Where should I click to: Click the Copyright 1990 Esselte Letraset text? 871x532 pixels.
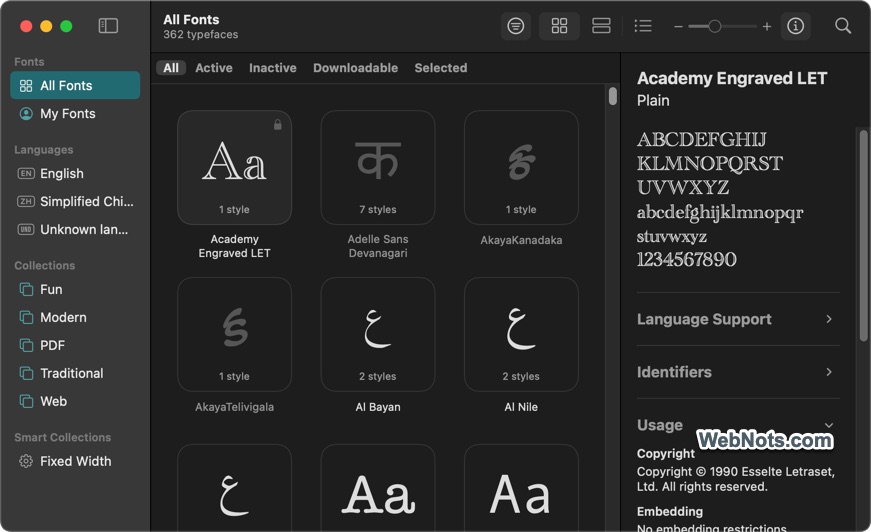click(x=735, y=479)
